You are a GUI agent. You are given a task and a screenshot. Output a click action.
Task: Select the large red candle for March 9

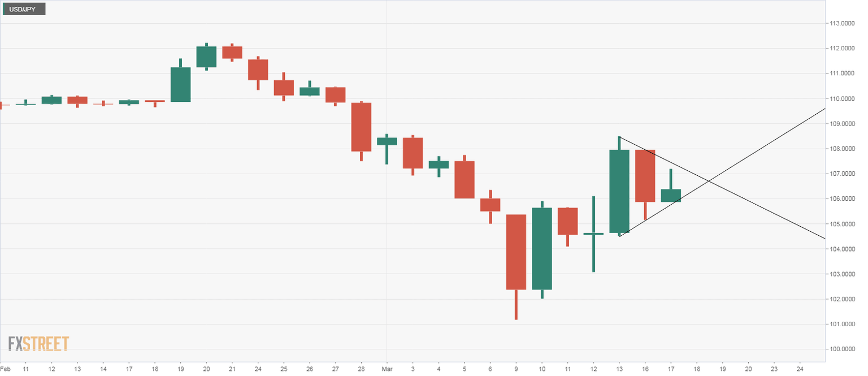[x=516, y=252]
